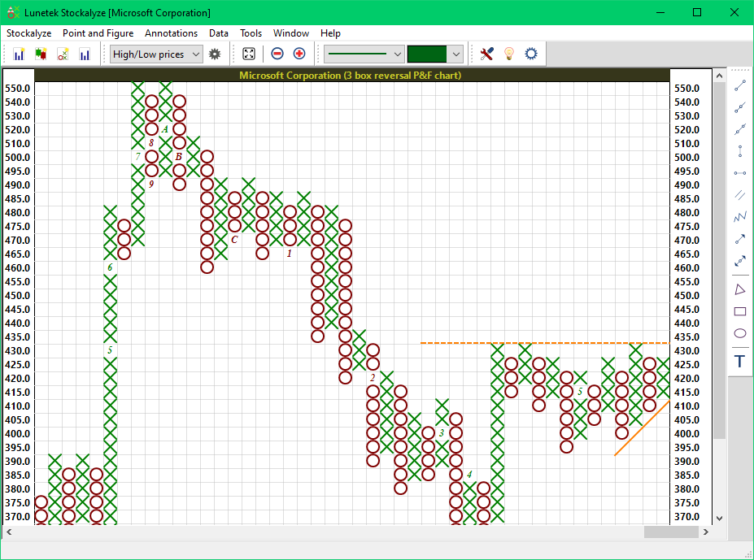
Task: Click the orange dashed resistance line
Action: tap(545, 343)
